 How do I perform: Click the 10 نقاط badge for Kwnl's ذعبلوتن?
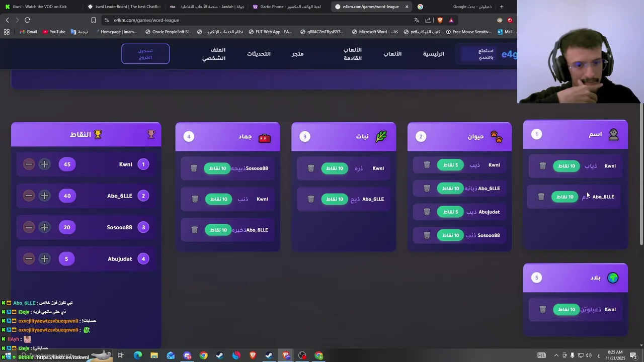[x=567, y=309]
